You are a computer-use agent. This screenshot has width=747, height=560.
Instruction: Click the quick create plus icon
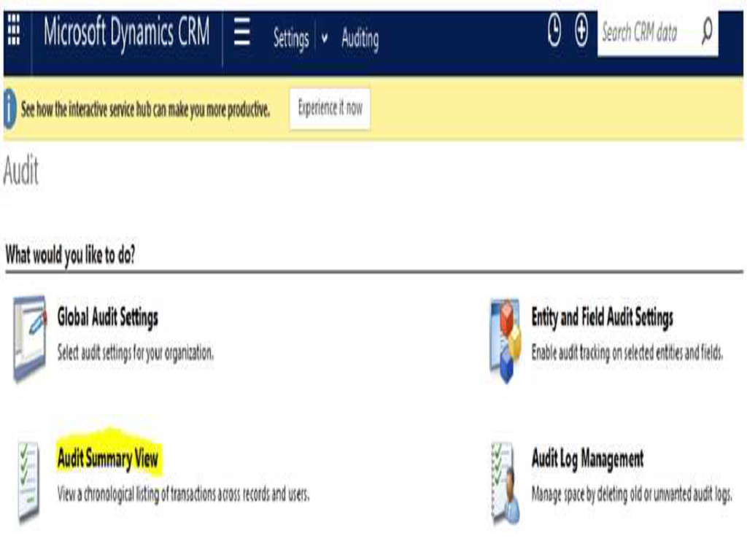pos(581,31)
